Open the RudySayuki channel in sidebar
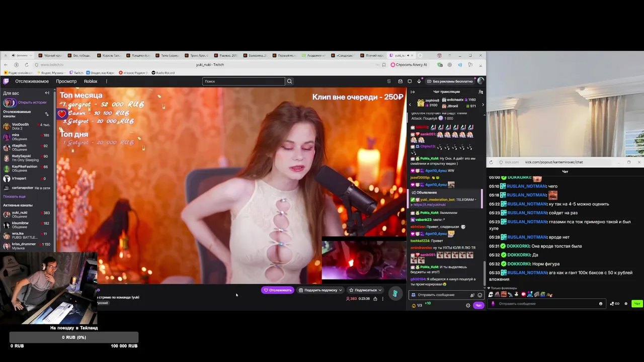644x362 pixels. point(28,158)
